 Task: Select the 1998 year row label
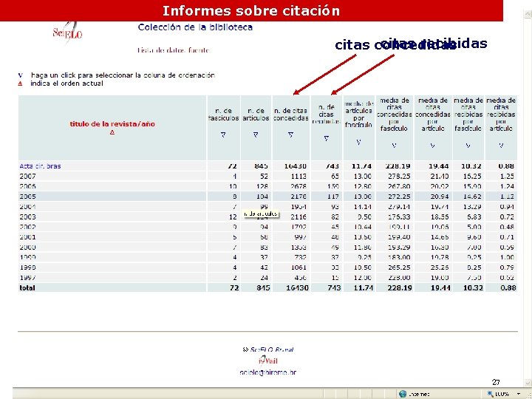point(27,267)
